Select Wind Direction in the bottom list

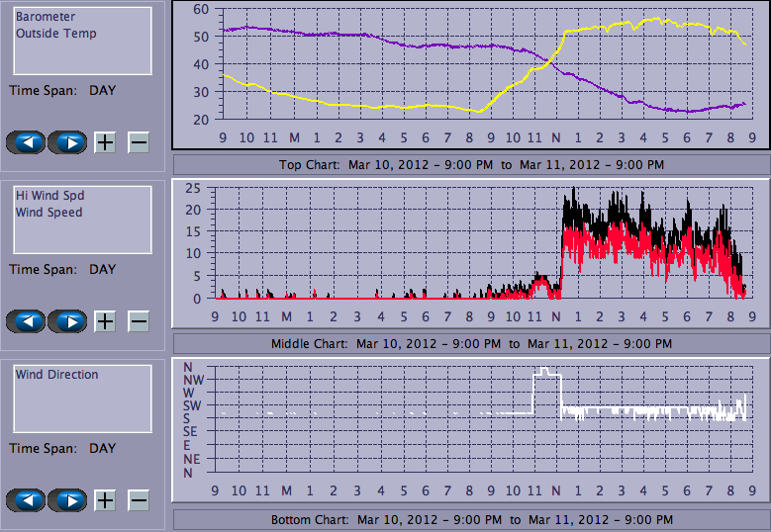coord(57,375)
